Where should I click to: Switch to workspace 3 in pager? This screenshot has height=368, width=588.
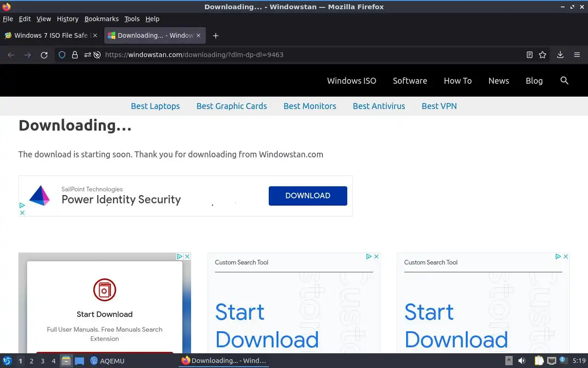click(x=42, y=361)
